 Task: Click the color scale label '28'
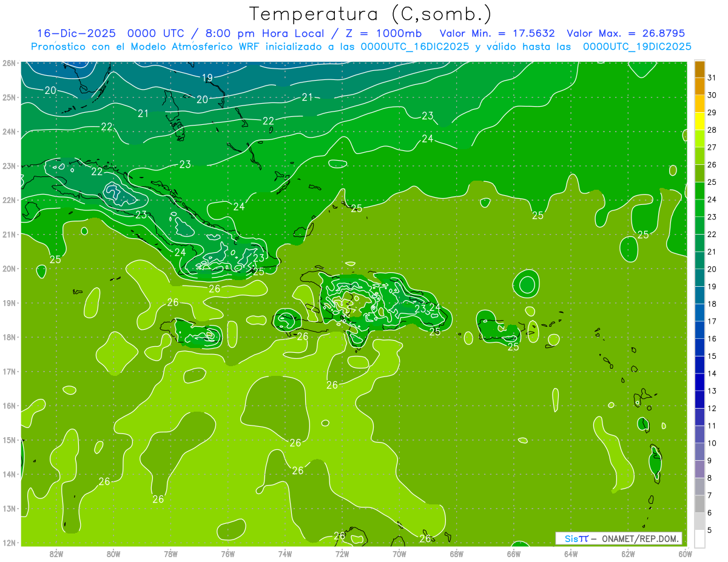(x=712, y=130)
